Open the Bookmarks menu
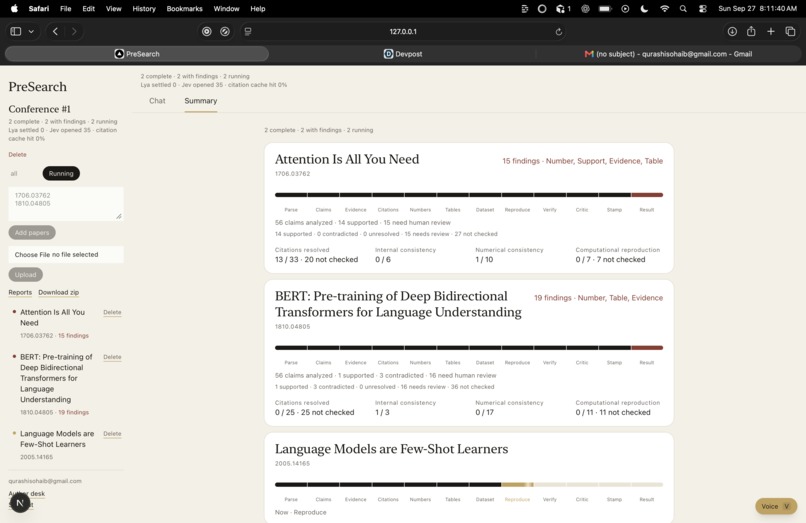Viewport: 806px width, 523px height. coord(185,8)
